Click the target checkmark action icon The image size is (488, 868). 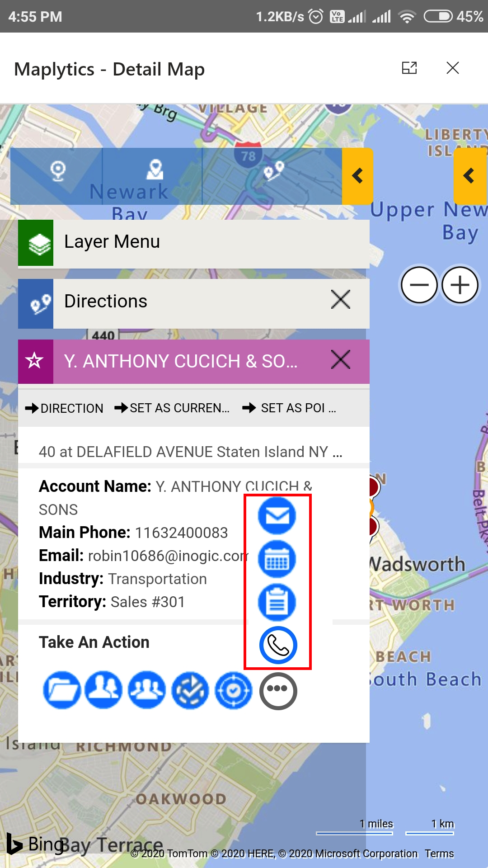234,690
